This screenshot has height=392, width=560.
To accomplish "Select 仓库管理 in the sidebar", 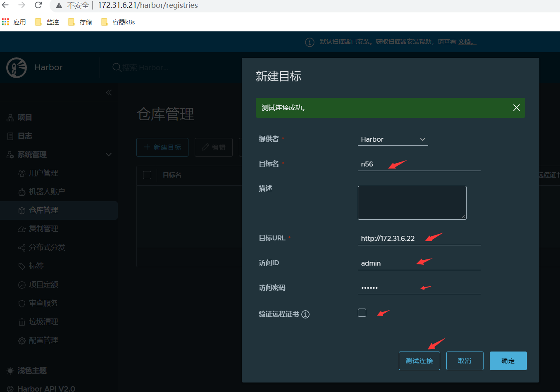I will click(x=59, y=210).
